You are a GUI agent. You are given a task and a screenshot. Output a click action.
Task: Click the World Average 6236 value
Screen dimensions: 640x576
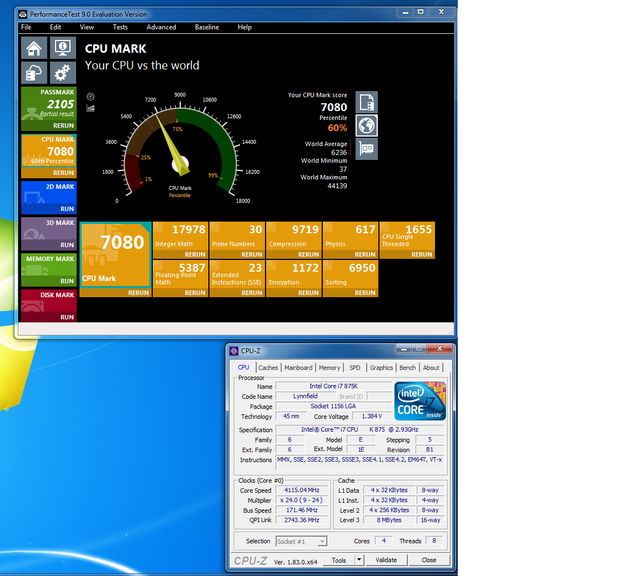(x=339, y=153)
